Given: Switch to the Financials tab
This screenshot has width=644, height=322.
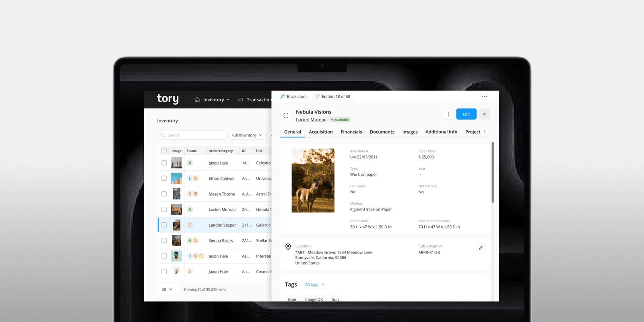Looking at the screenshot, I should [351, 132].
